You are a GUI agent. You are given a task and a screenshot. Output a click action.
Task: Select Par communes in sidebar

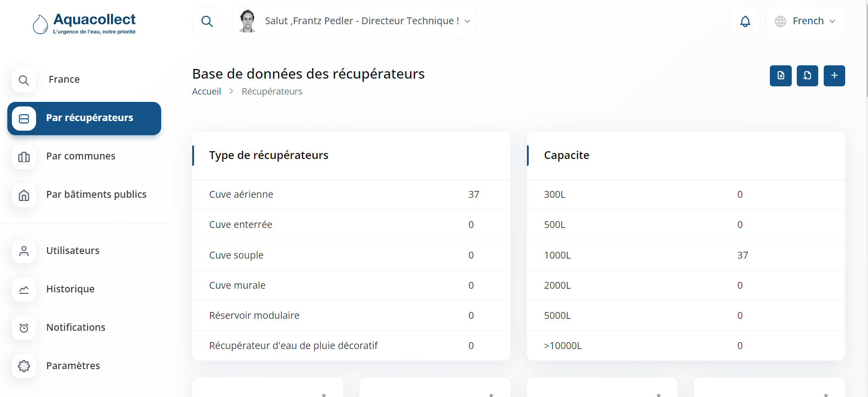[x=80, y=156]
